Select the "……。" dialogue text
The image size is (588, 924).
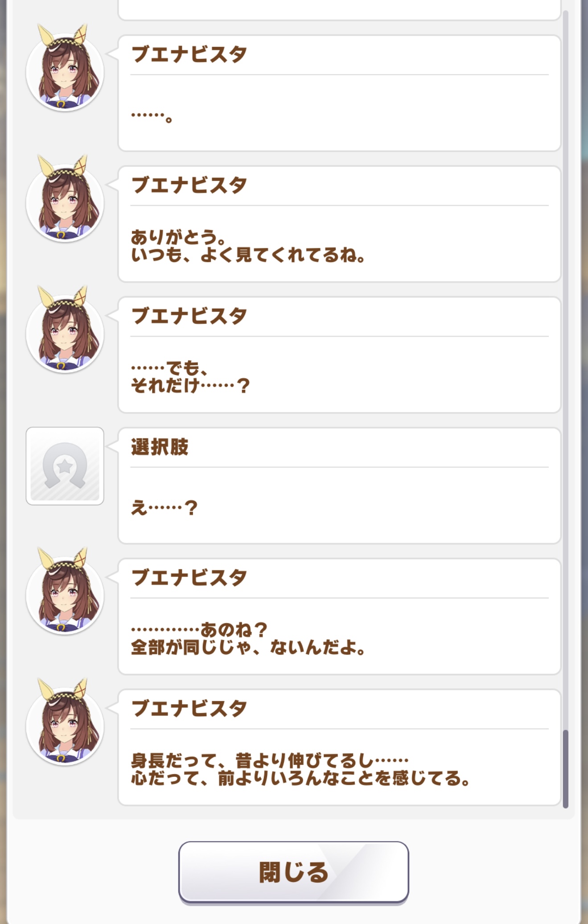pyautogui.click(x=152, y=117)
